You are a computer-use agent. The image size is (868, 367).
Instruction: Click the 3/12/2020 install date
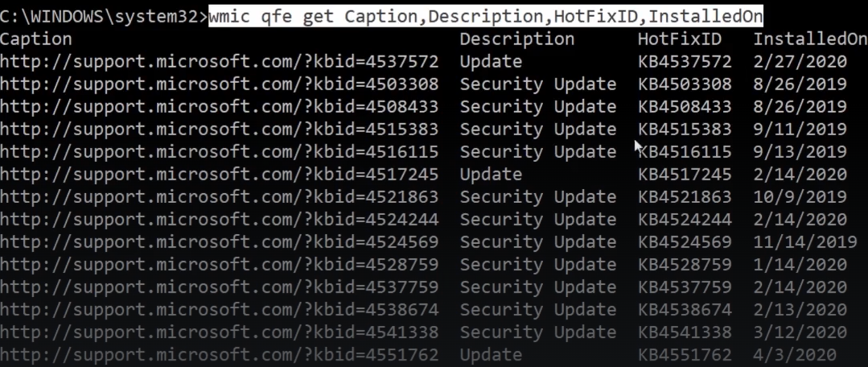pyautogui.click(x=800, y=332)
